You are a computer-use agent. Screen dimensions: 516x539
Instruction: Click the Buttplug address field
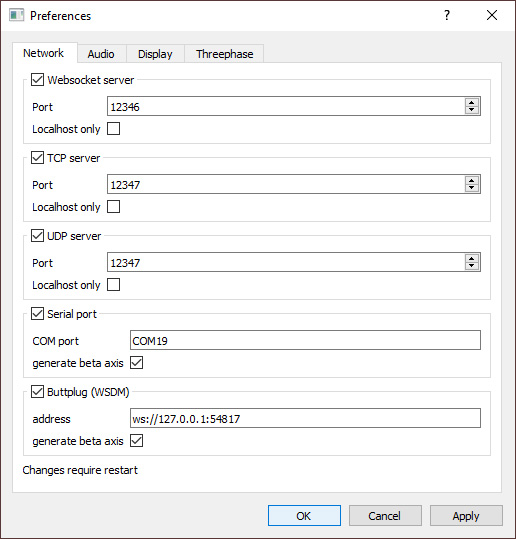[x=305, y=418]
